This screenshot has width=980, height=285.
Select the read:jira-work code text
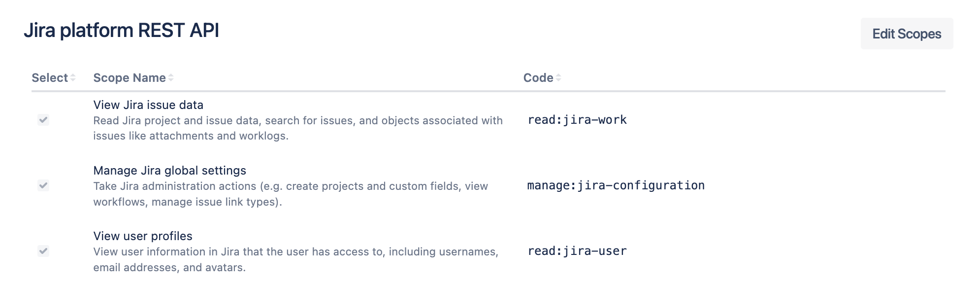pyautogui.click(x=576, y=119)
